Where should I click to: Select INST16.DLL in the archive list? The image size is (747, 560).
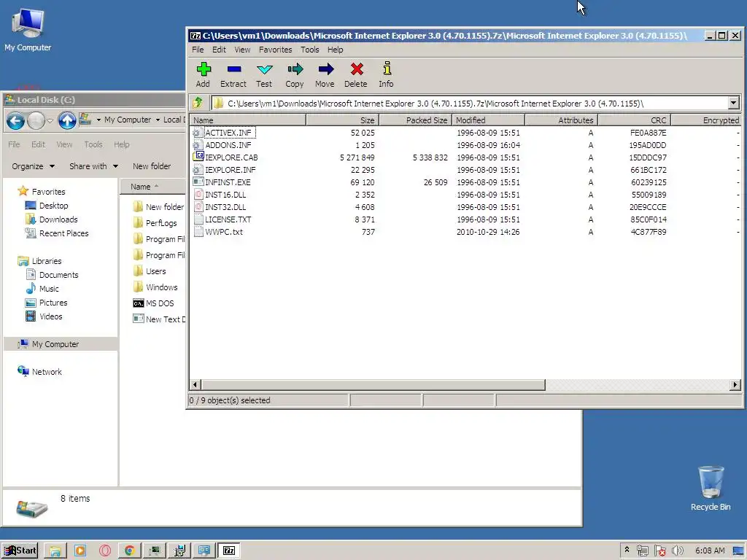tap(225, 194)
